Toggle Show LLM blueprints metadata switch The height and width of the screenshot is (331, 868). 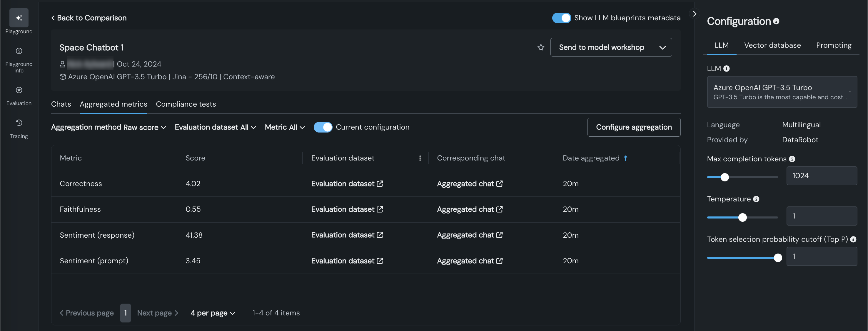[x=561, y=18]
